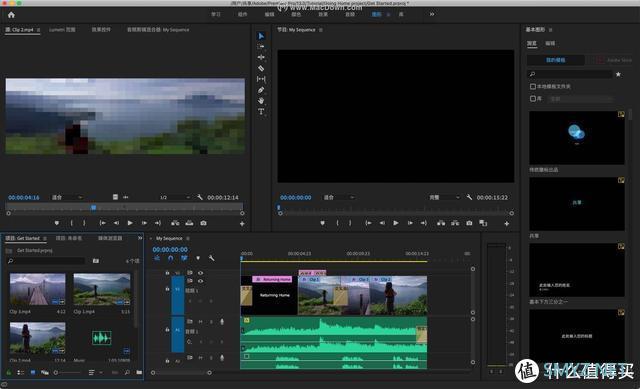Open the Source monitor zoom level dropdown
The height and width of the screenshot is (389, 640).
click(67, 197)
